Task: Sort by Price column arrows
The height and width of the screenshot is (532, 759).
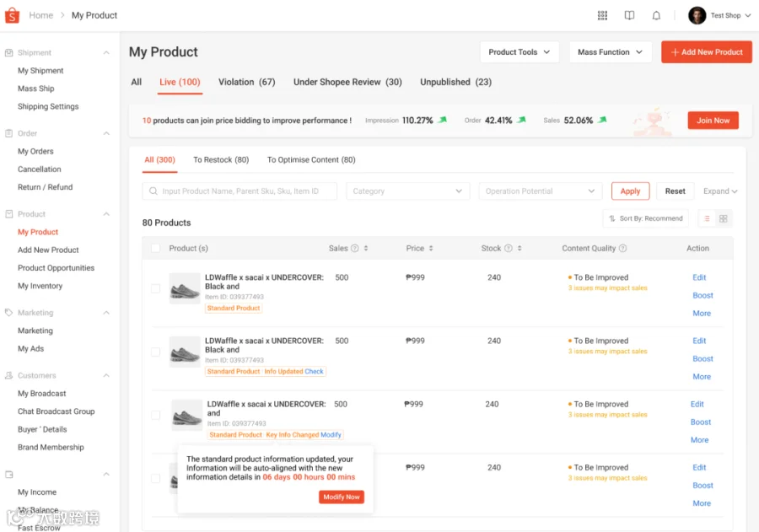Action: pos(431,249)
